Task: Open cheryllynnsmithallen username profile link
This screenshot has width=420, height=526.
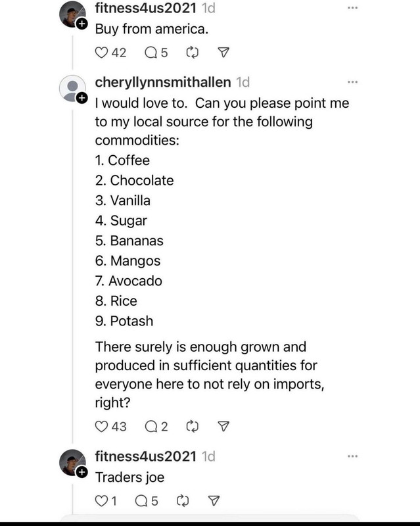Action: coord(163,82)
